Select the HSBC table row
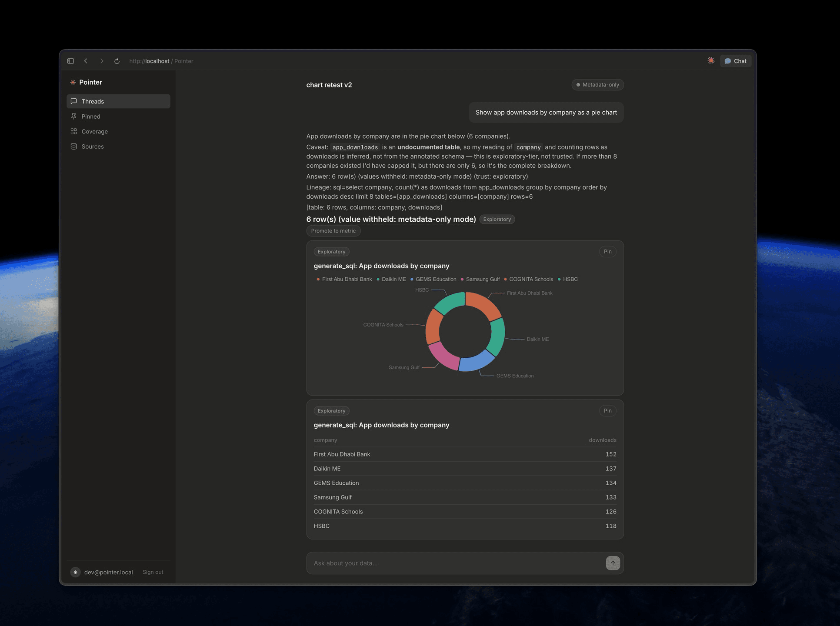This screenshot has height=626, width=840. coord(465,526)
